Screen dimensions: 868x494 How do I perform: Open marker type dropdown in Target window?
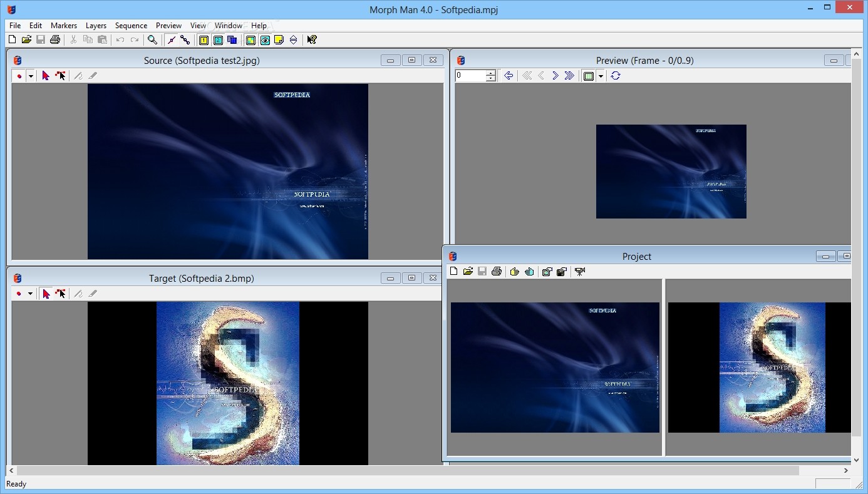click(x=30, y=294)
